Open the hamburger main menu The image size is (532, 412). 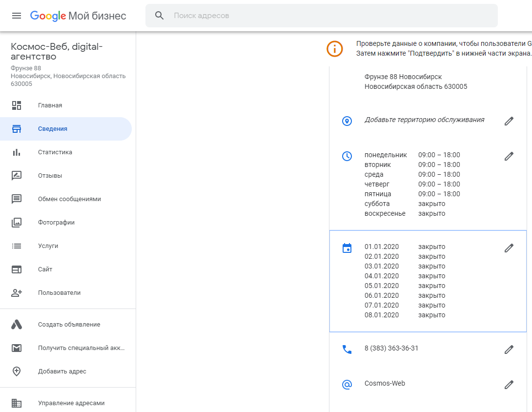[x=16, y=16]
